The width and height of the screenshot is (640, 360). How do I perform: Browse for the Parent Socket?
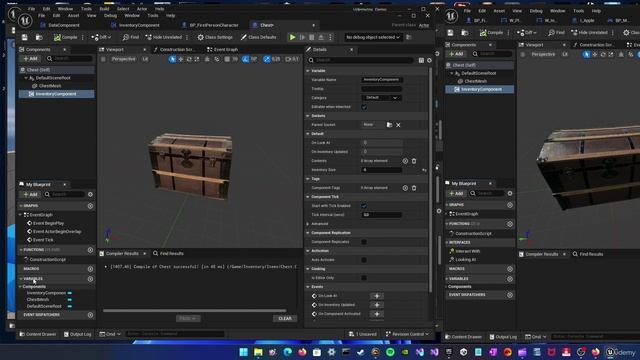pyautogui.click(x=389, y=125)
